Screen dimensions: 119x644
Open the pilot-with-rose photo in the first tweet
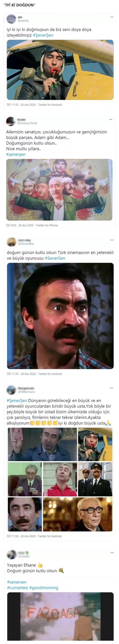[x=60, y=70]
